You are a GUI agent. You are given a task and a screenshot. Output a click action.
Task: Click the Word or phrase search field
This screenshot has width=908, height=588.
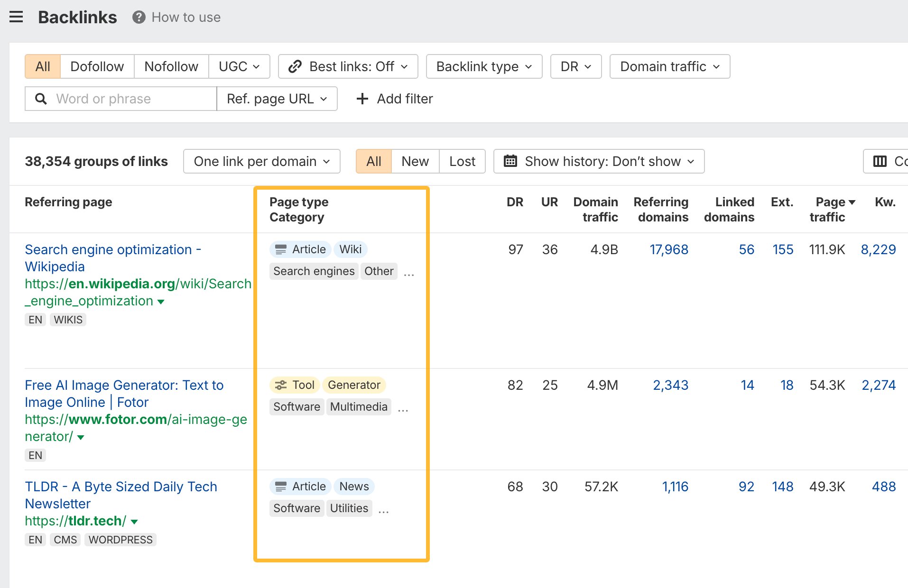point(128,99)
